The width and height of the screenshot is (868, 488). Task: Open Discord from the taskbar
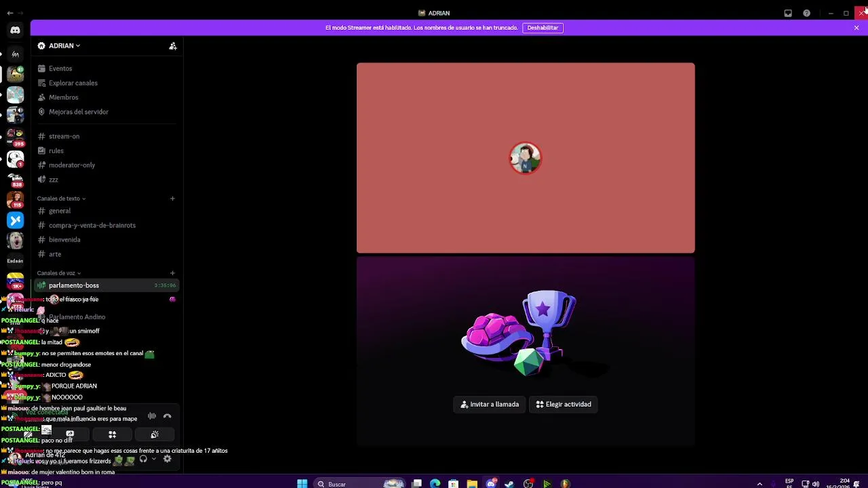point(491,484)
